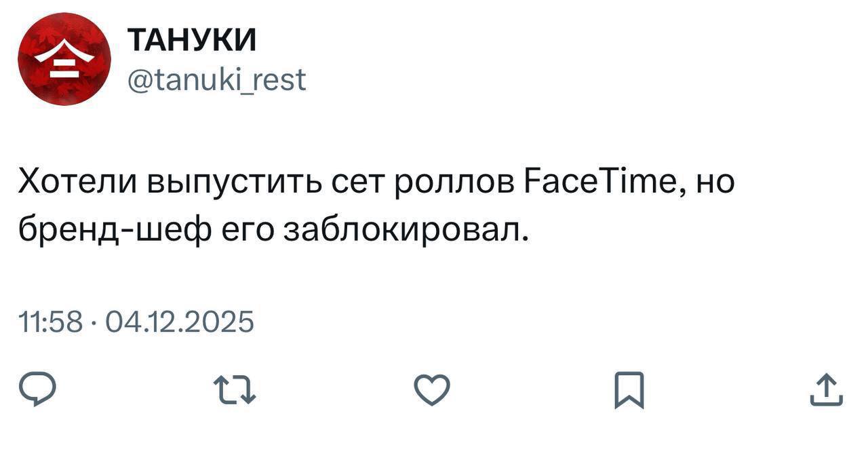
Task: Visit the @tanuki_rest handle
Action: pyautogui.click(x=216, y=79)
